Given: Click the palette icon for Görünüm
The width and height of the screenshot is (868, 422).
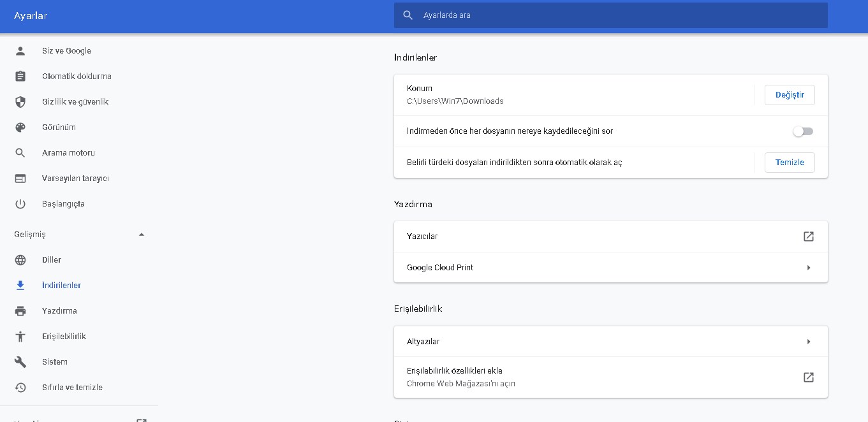Looking at the screenshot, I should [x=20, y=127].
